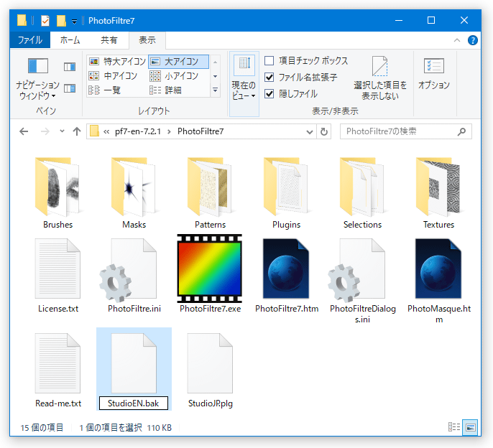
Task: Expand hidden path chevrons in address bar
Action: coord(106,131)
